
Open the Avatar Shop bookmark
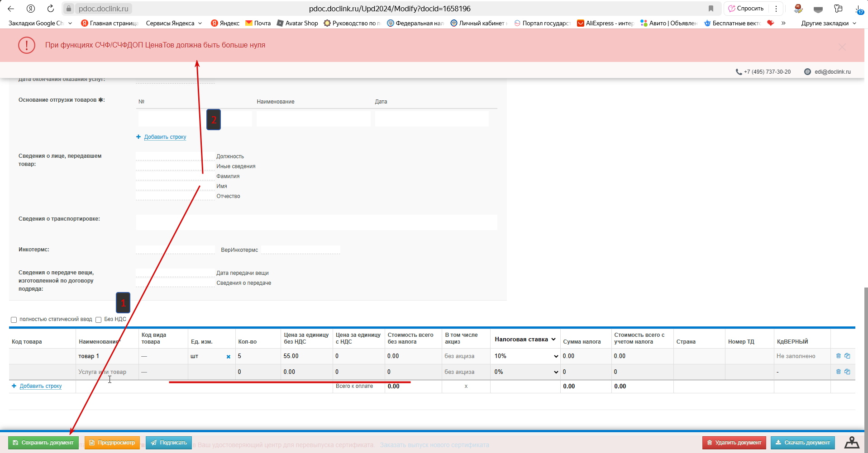click(x=297, y=23)
